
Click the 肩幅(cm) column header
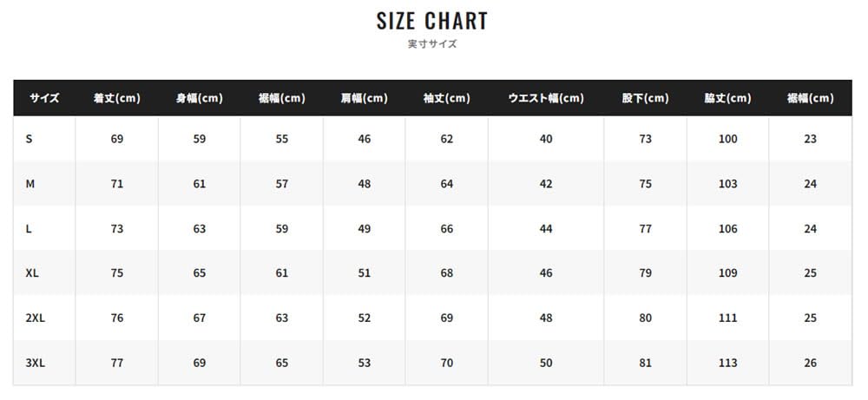point(364,98)
